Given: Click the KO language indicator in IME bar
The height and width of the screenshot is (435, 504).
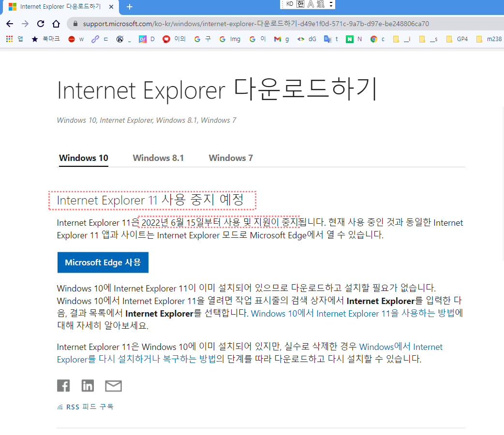Looking at the screenshot, I should coord(290,4).
